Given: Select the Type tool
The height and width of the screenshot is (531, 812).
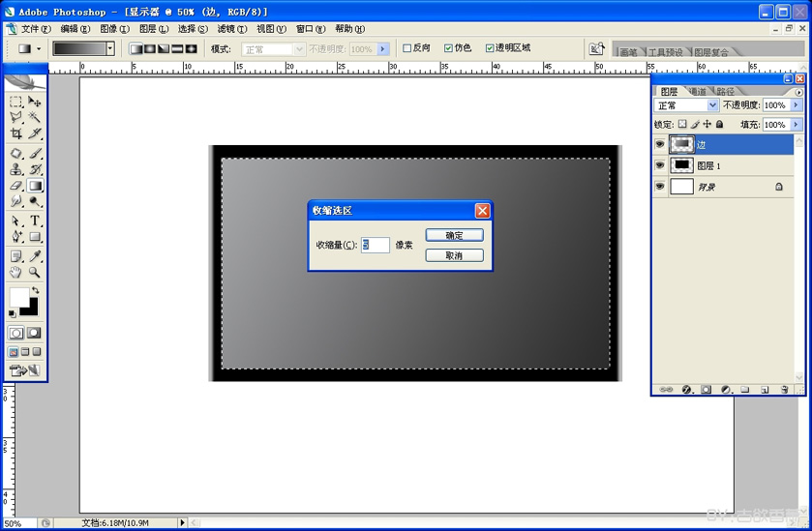Looking at the screenshot, I should tap(35, 221).
